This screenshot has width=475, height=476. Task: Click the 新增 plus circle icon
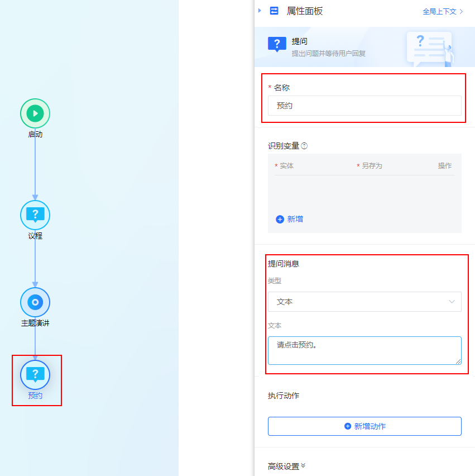[280, 219]
